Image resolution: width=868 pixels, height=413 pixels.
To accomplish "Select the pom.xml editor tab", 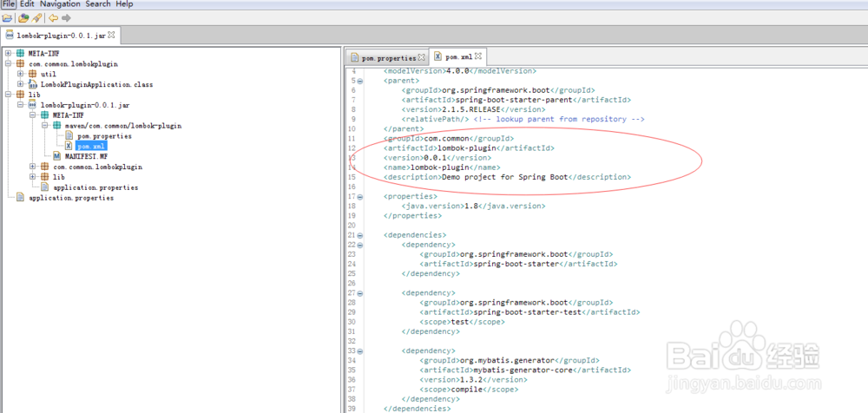I will coord(457,56).
